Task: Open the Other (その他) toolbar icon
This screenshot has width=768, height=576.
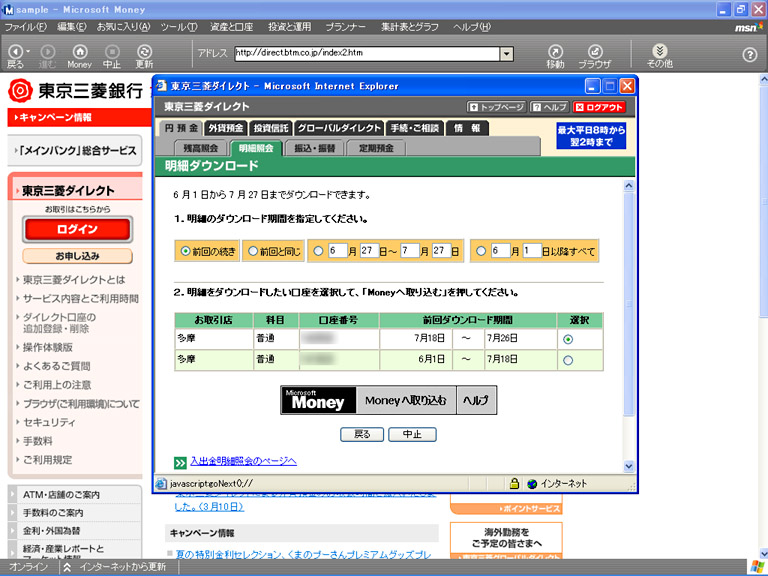Action: [660, 50]
